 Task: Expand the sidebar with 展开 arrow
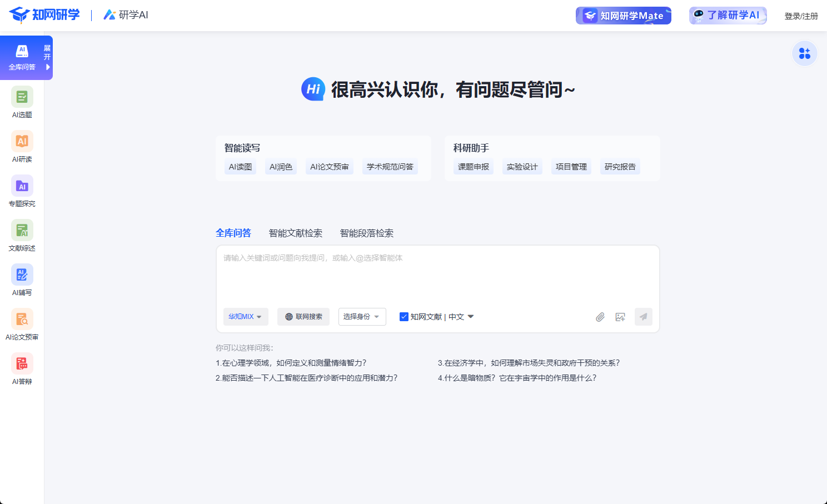tap(48, 58)
